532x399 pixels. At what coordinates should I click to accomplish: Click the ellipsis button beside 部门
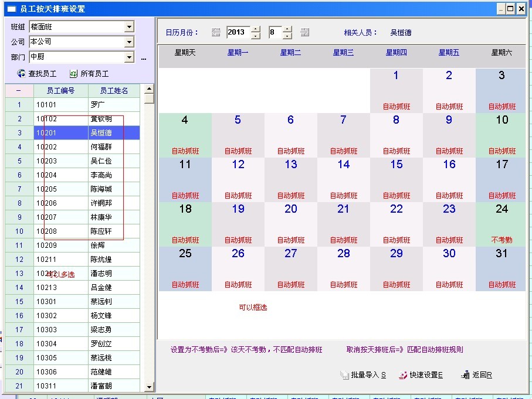click(144, 58)
